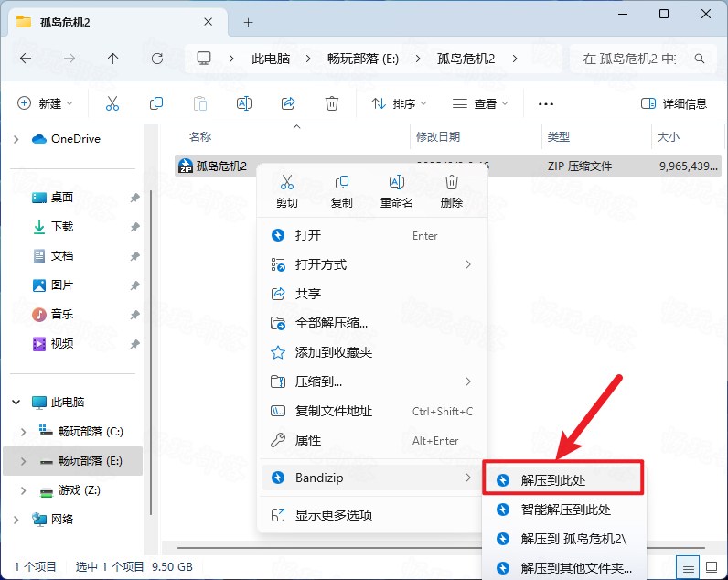728x580 pixels.
Task: Choose 解压到其他文件夹...
Action: [x=562, y=567]
